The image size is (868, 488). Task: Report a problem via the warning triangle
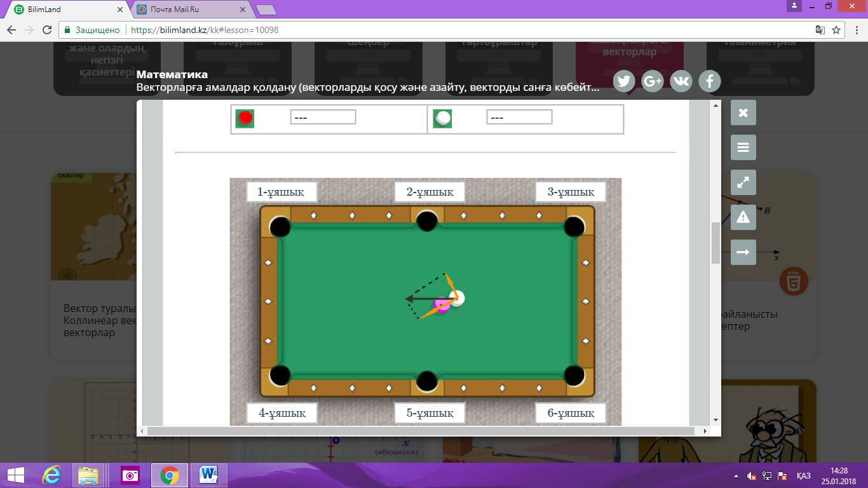(x=743, y=217)
